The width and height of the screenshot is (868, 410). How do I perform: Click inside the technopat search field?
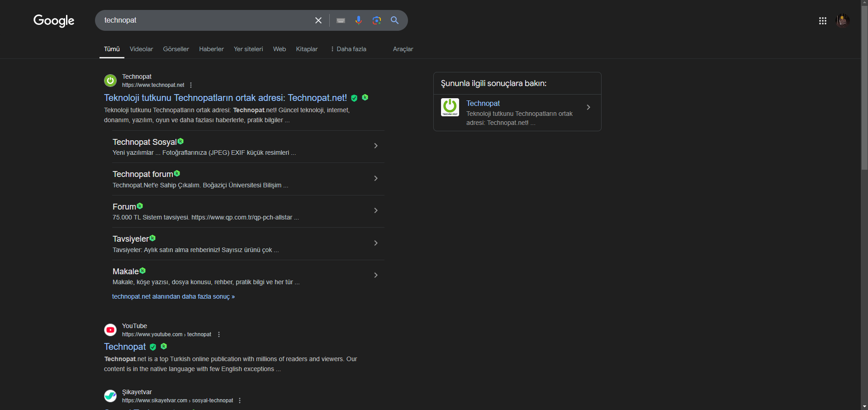pyautogui.click(x=204, y=20)
